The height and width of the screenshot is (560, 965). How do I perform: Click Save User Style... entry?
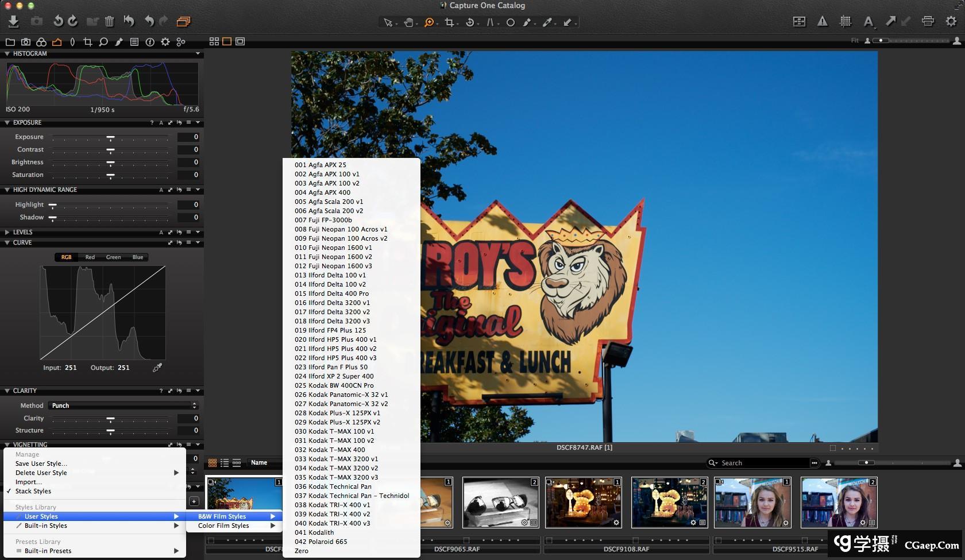(x=41, y=464)
